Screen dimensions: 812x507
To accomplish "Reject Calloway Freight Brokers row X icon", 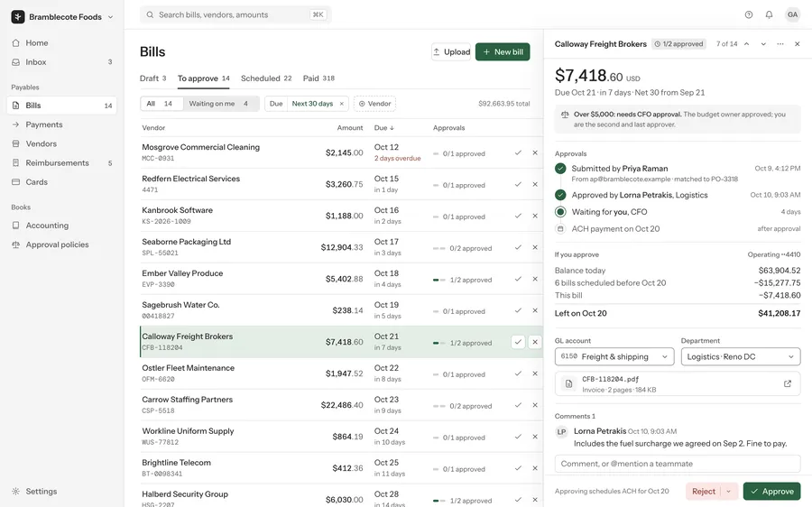I will pos(535,342).
